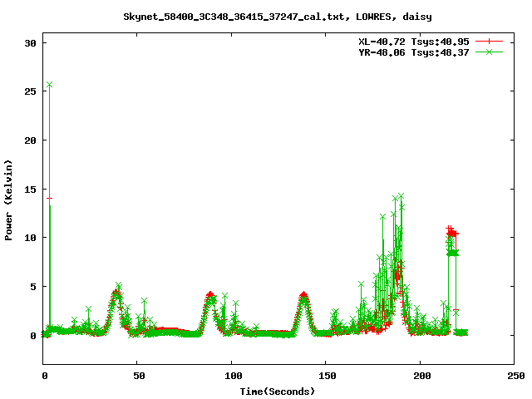Click the x-axis tick label 50
Viewport: 532px width, 399px height.
pyautogui.click(x=139, y=376)
